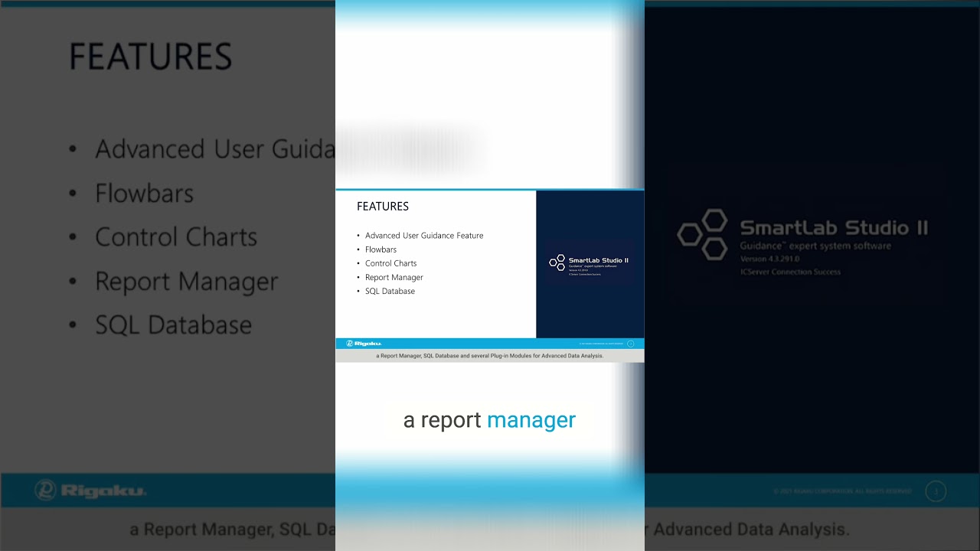Select 'SQL Database' bullet in center slide

[390, 291]
